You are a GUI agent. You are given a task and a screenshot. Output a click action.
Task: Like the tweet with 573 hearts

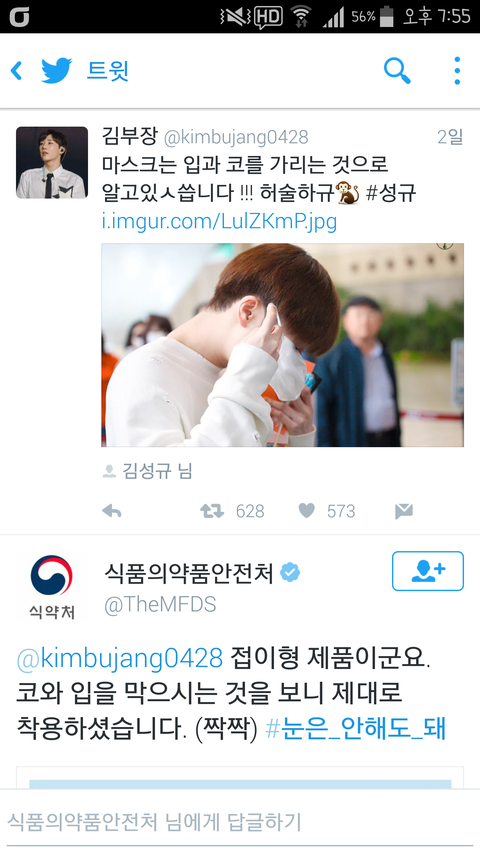pyautogui.click(x=307, y=511)
